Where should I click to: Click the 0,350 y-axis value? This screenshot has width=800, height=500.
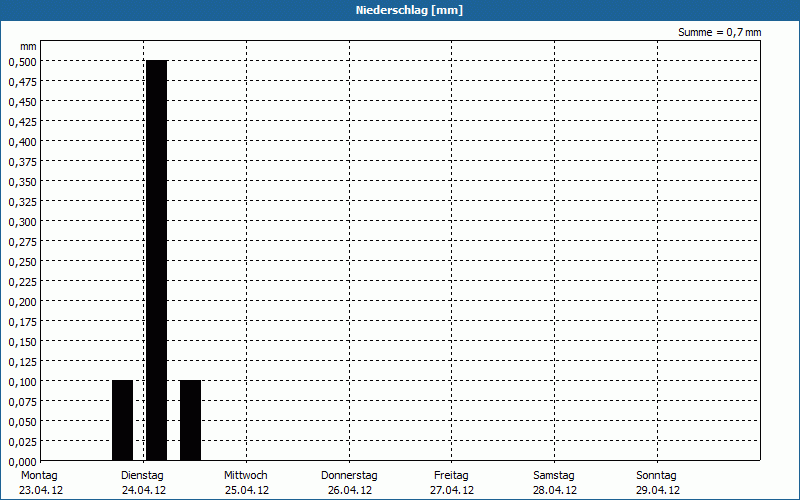(x=22, y=182)
